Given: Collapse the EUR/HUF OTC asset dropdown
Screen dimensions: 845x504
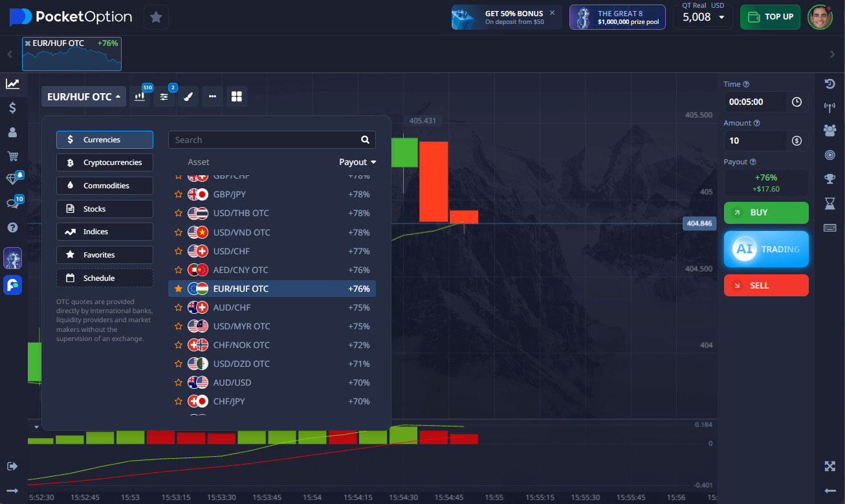Looking at the screenshot, I should (83, 97).
